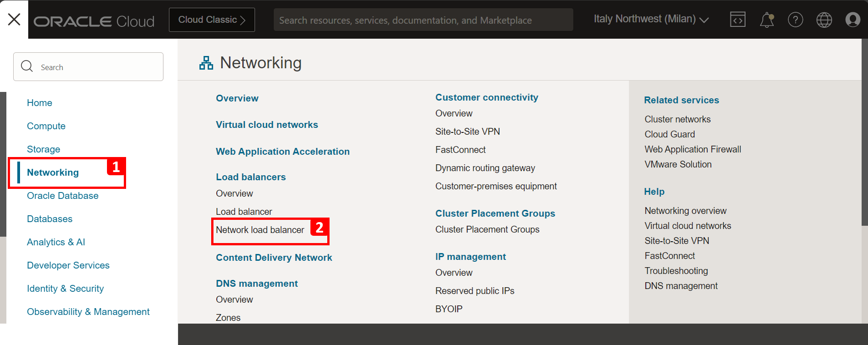Open the Network load balancer link

pos(260,230)
